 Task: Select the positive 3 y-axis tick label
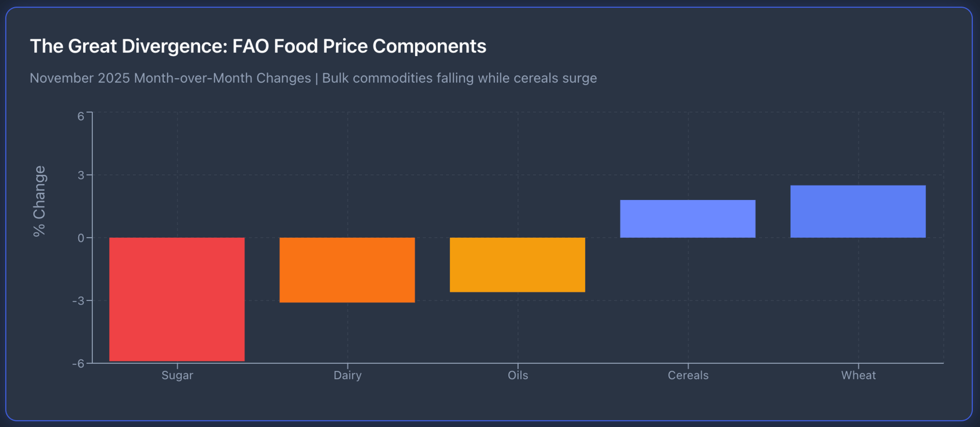pyautogui.click(x=81, y=175)
